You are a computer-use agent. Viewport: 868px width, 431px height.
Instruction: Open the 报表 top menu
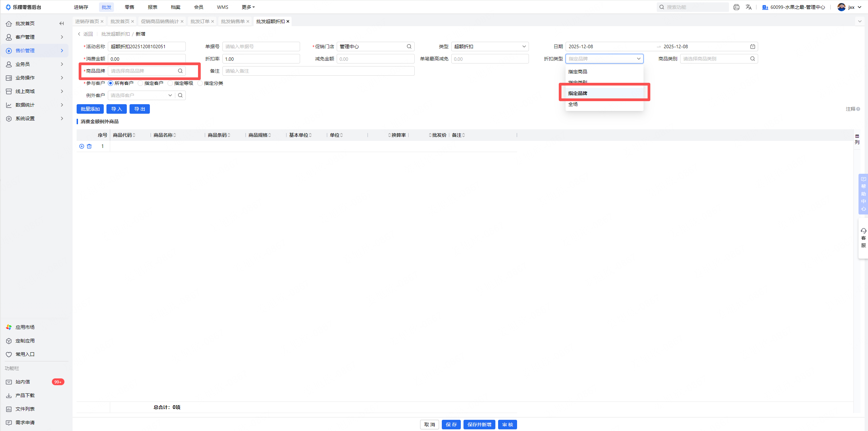tap(152, 7)
